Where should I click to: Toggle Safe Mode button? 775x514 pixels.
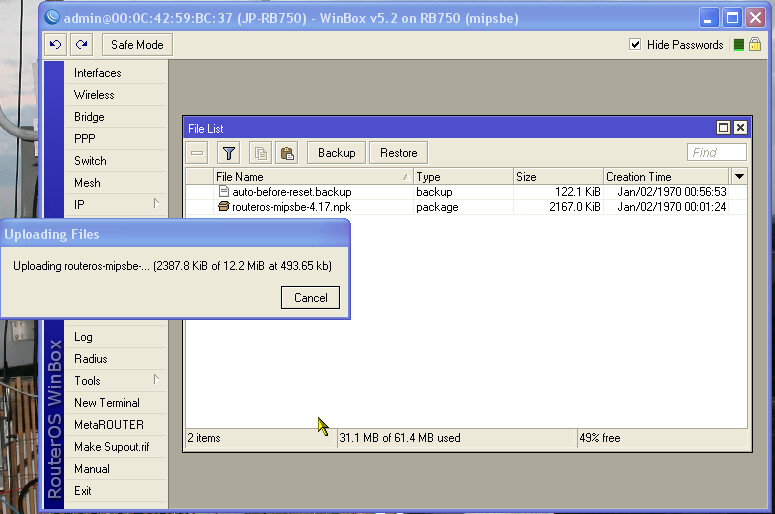pos(137,45)
